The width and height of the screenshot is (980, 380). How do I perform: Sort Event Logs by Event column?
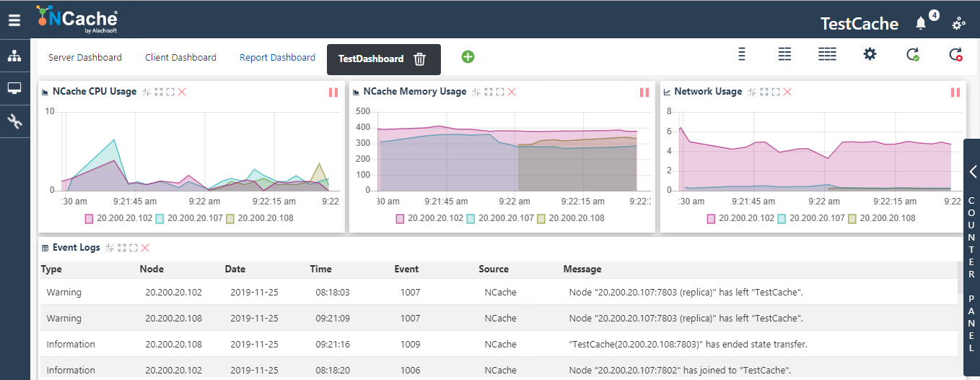(406, 269)
